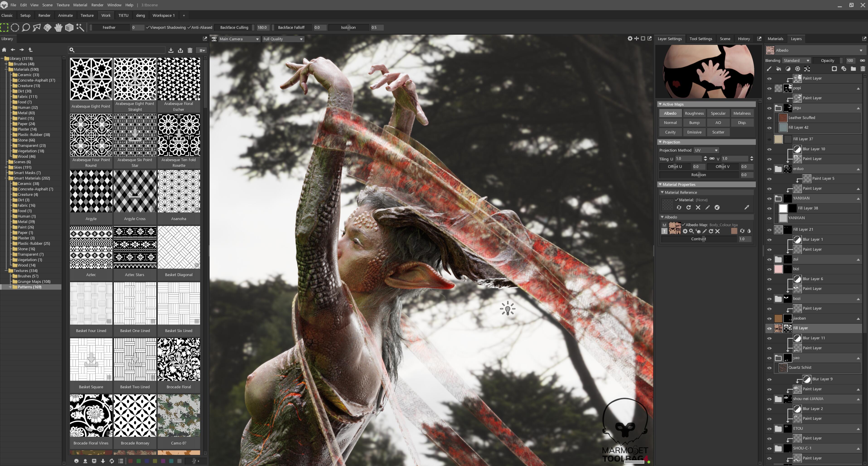Open the Projection Method UV dropdown
The height and width of the screenshot is (466, 868).
[x=706, y=150]
